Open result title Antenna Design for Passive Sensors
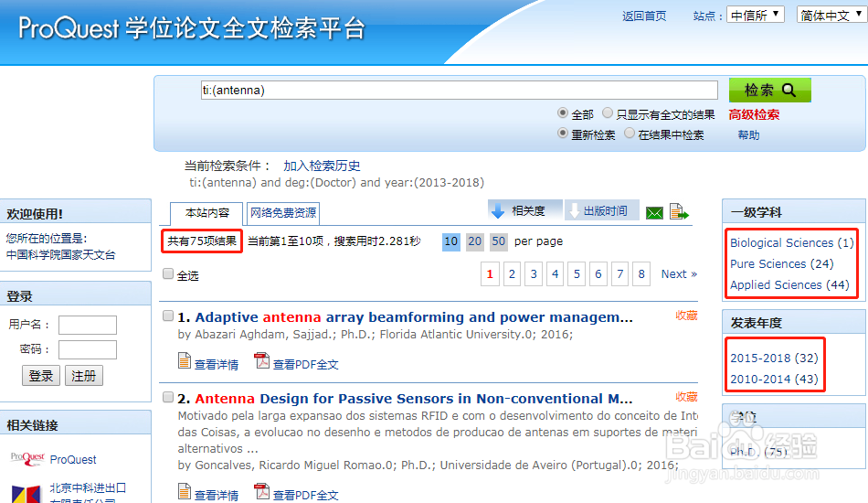The image size is (868, 503). 414,399
